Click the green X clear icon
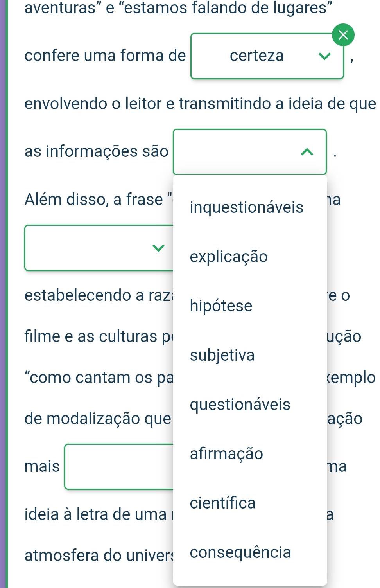This screenshot has width=380, height=588. pos(343,35)
